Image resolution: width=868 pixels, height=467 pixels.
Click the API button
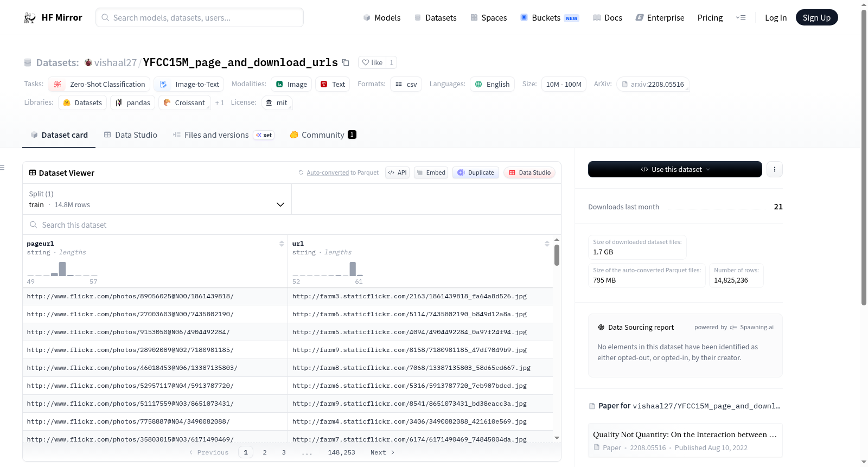397,172
